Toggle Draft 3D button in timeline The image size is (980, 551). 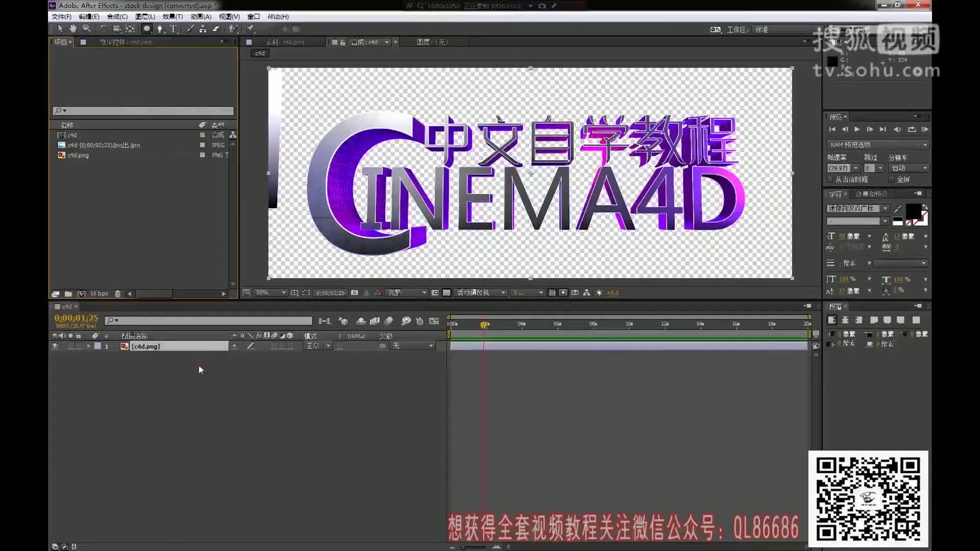(343, 321)
